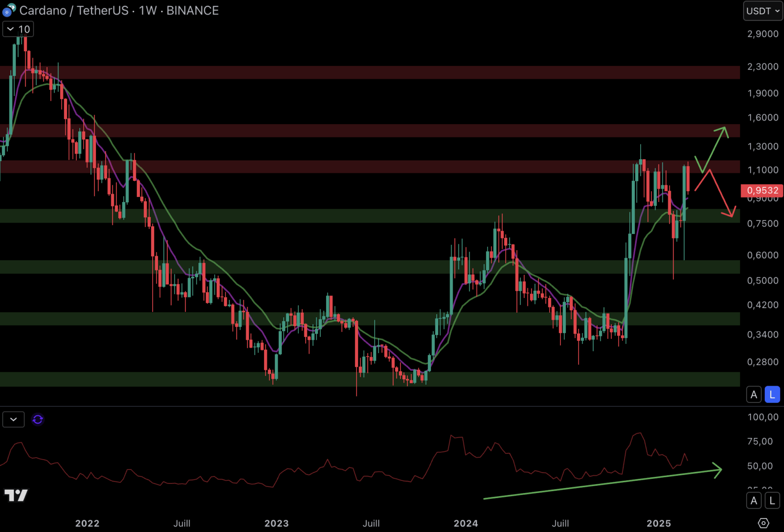Viewport: 784px width, 532px height.
Task: Click the 2024 label on time axis
Action: pos(465,523)
